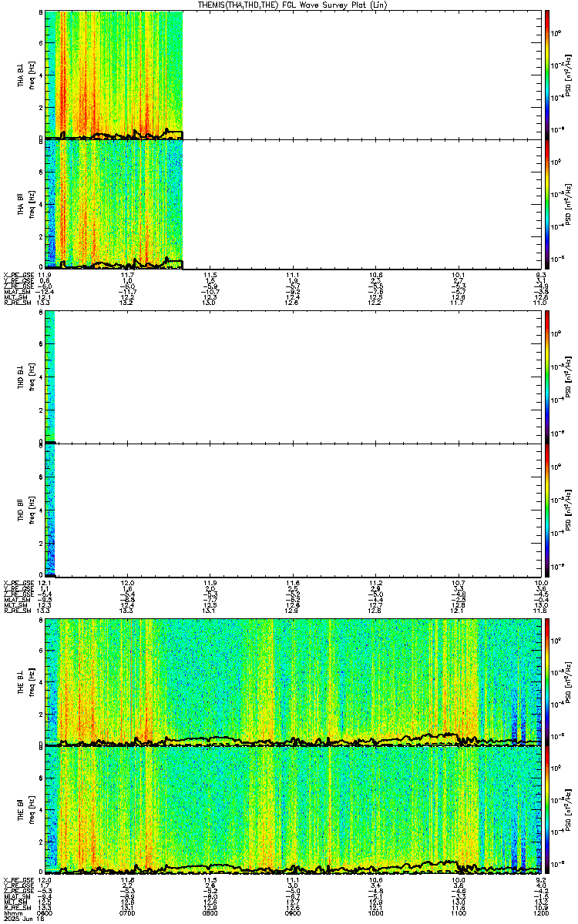Select the THA B-perpendicular spectrogram data area
This screenshot has height=924, width=578.
tap(114, 75)
